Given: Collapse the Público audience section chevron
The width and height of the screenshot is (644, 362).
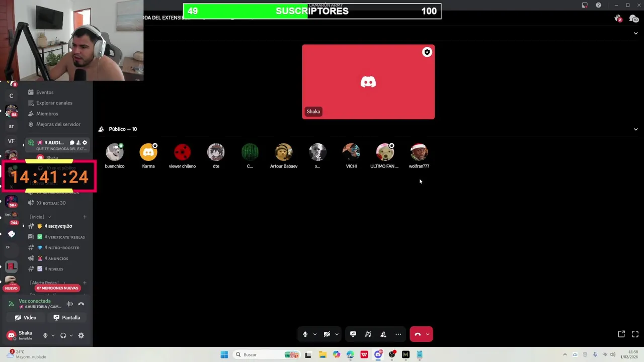Looking at the screenshot, I should [635, 129].
